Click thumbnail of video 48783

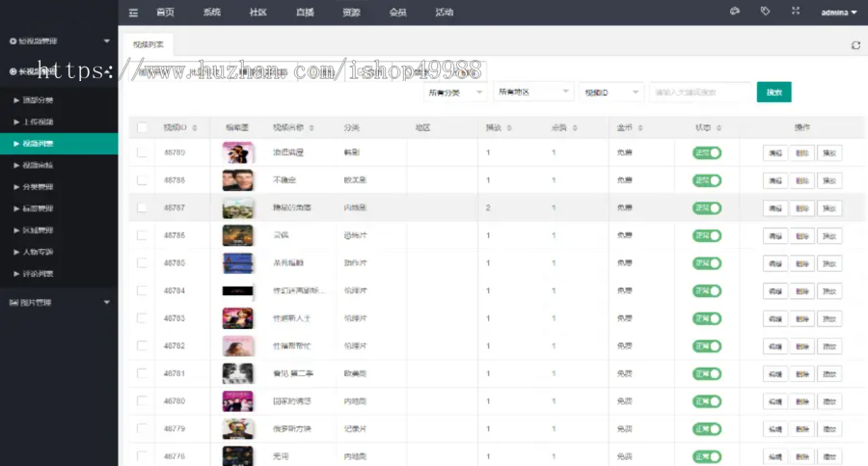coord(238,318)
